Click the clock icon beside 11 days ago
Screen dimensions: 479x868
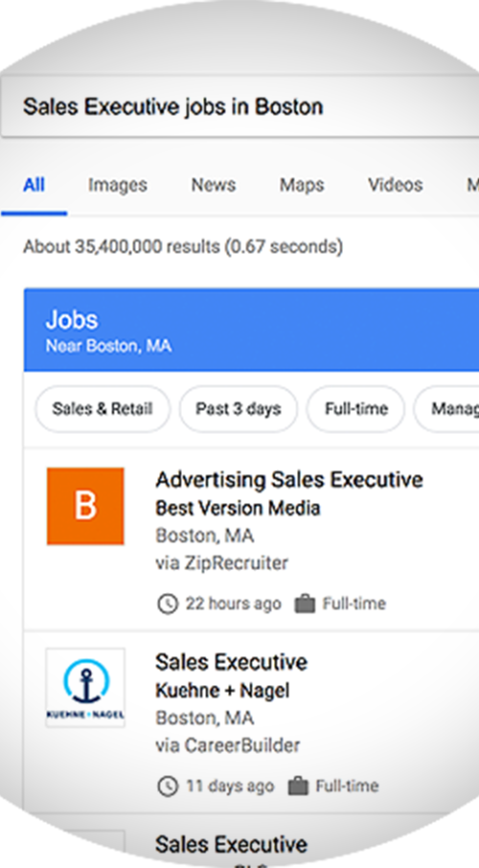click(x=168, y=786)
